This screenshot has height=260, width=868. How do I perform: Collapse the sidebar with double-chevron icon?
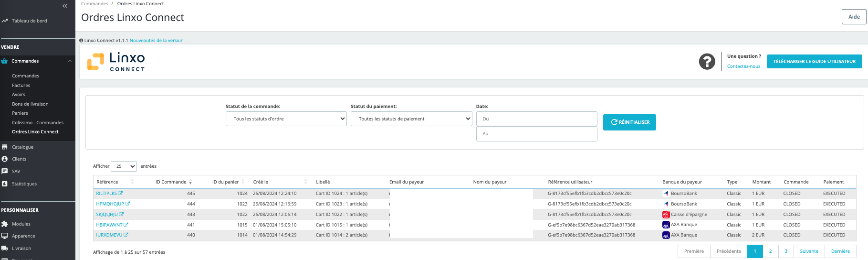pyautogui.click(x=65, y=6)
